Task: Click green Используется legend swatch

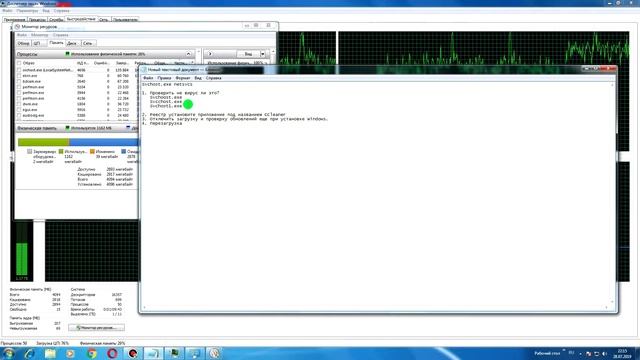Action: pos(61,151)
